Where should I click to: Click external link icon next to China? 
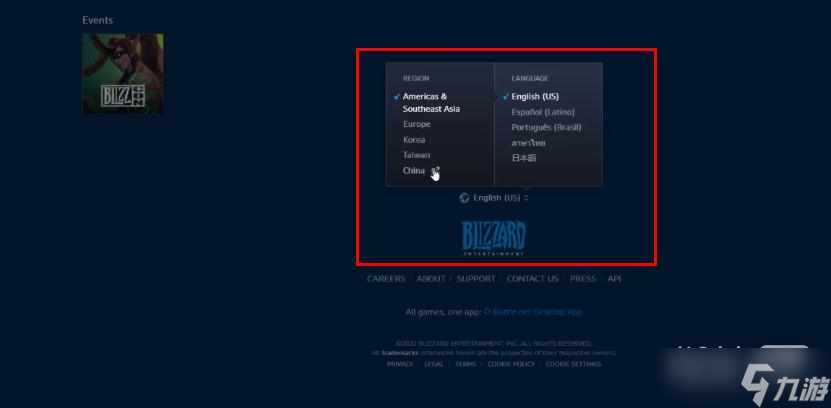point(435,171)
